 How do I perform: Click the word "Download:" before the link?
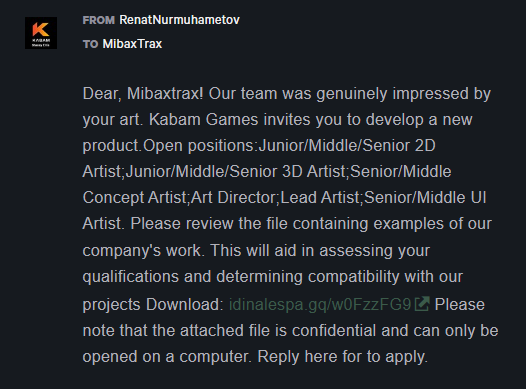point(185,304)
